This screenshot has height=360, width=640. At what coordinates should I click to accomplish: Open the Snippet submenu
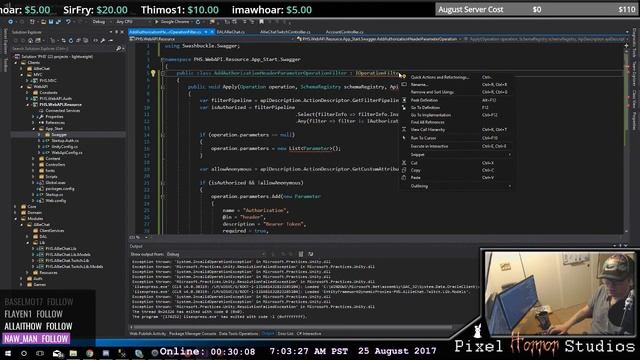pos(456,155)
